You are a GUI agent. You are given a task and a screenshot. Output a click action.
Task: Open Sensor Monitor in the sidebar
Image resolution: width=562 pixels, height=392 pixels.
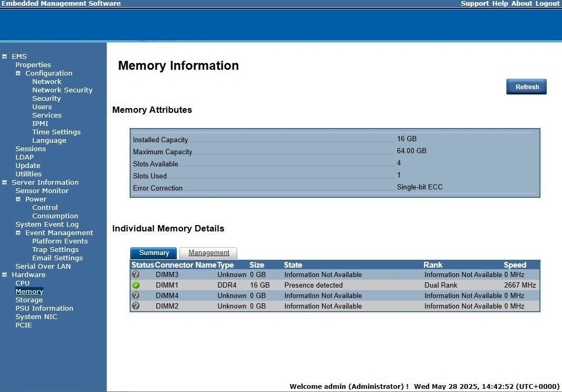pos(42,190)
